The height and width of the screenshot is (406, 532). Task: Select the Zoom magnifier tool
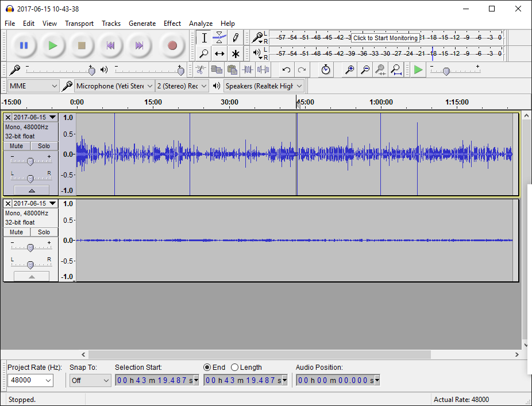coord(204,53)
